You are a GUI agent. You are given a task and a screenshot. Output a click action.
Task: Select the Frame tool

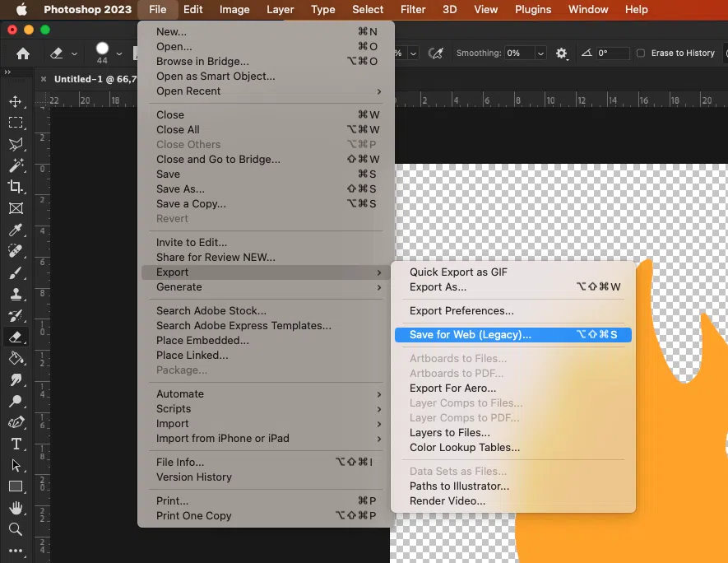tap(16, 208)
